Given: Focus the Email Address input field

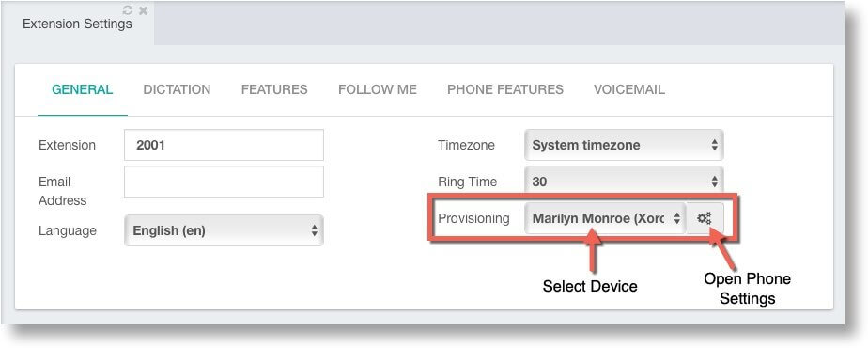Looking at the screenshot, I should (x=224, y=182).
